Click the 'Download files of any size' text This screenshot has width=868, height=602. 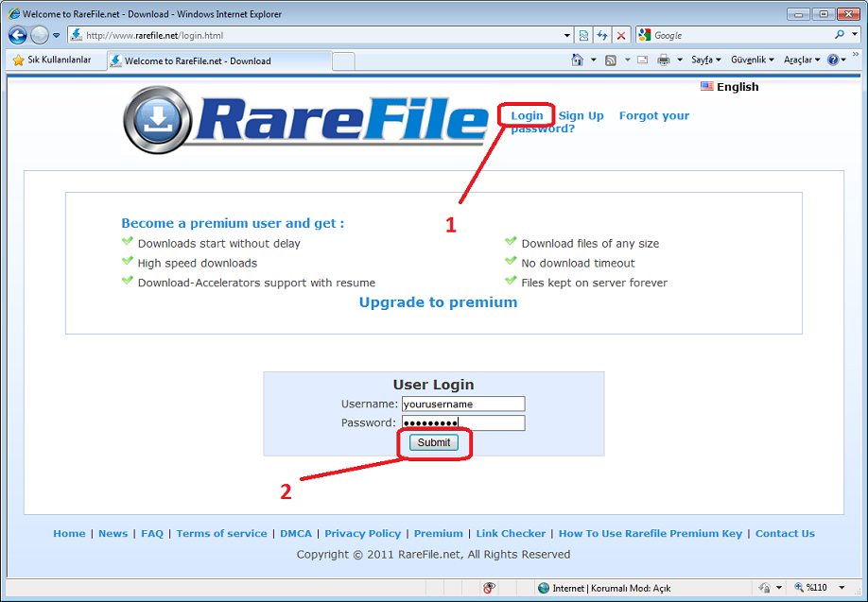(590, 244)
